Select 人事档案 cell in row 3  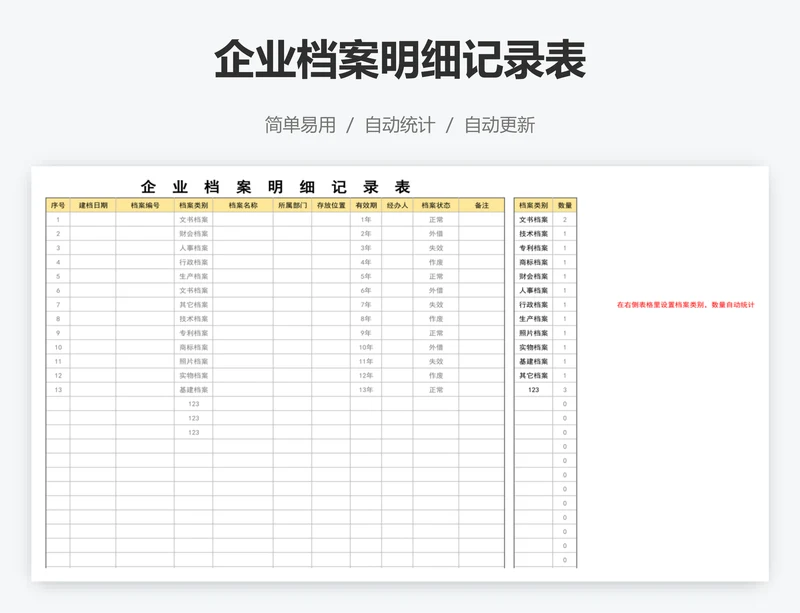click(193, 248)
